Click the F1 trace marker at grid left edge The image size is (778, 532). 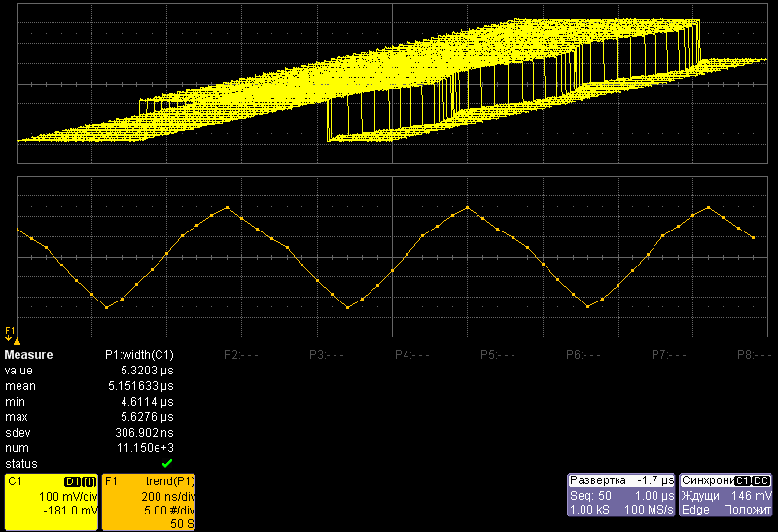click(x=10, y=335)
